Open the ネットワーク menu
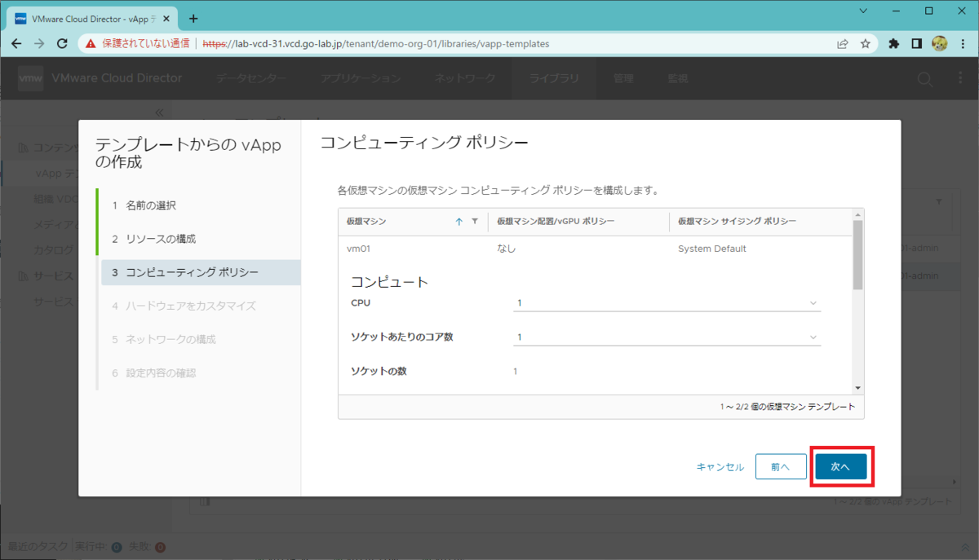 tap(464, 79)
